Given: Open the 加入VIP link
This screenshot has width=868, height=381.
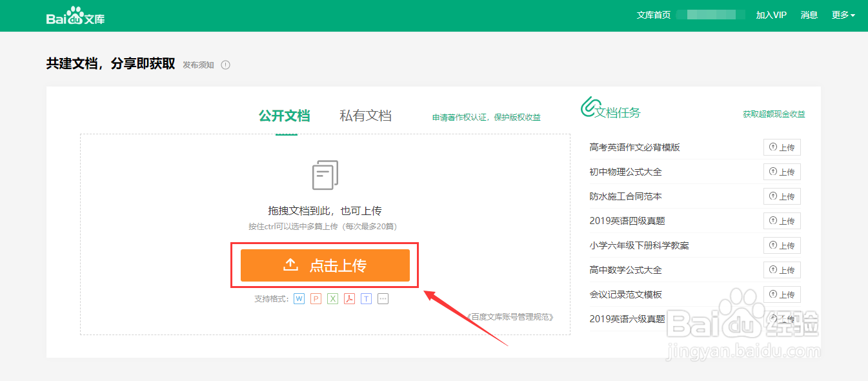Looking at the screenshot, I should pyautogui.click(x=772, y=14).
